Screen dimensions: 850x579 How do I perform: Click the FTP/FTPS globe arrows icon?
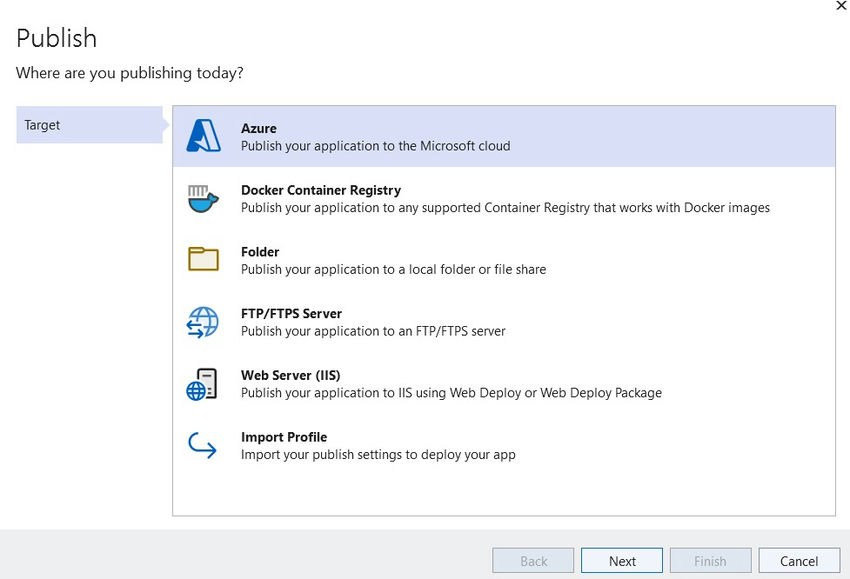tap(203, 322)
